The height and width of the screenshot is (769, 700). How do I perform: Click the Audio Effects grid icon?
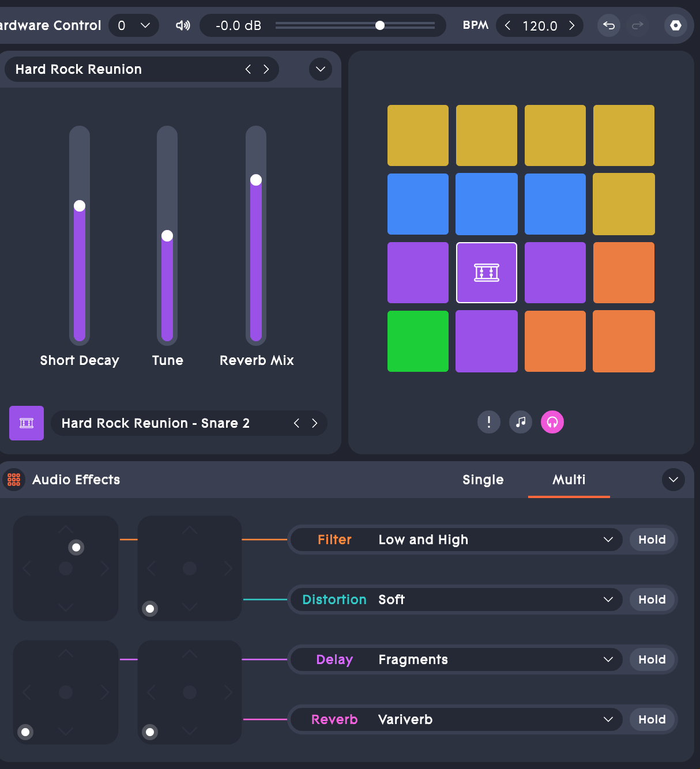pyautogui.click(x=14, y=480)
